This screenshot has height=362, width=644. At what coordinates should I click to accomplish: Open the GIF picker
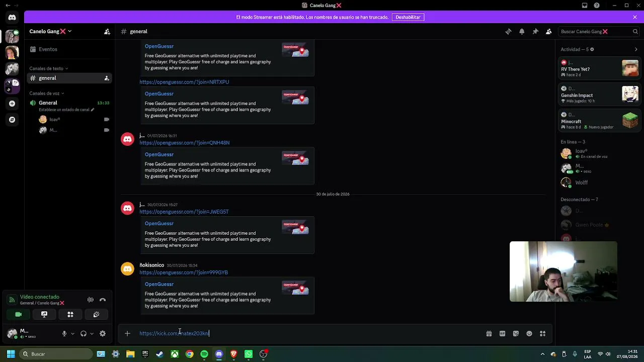click(502, 333)
